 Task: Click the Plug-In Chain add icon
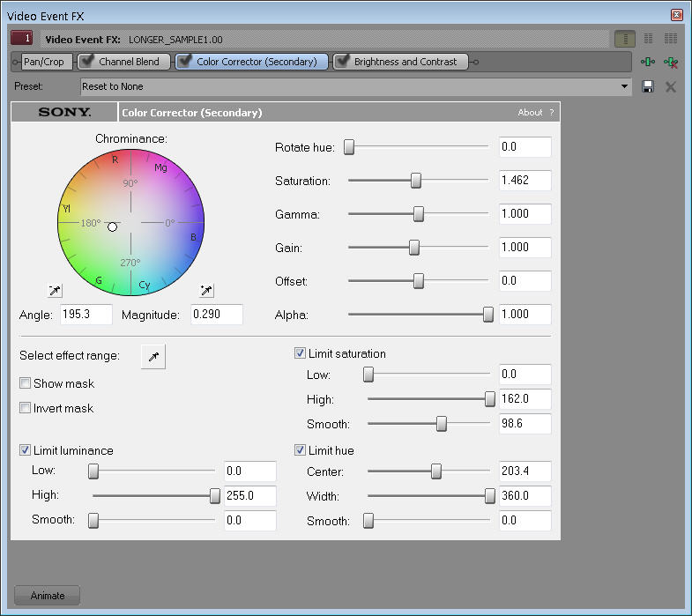(x=649, y=62)
